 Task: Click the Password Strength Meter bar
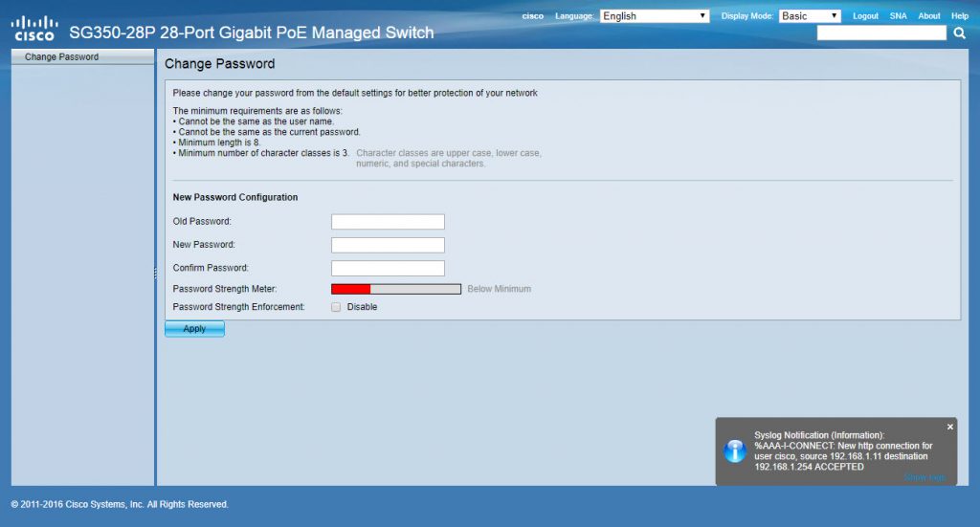396,289
